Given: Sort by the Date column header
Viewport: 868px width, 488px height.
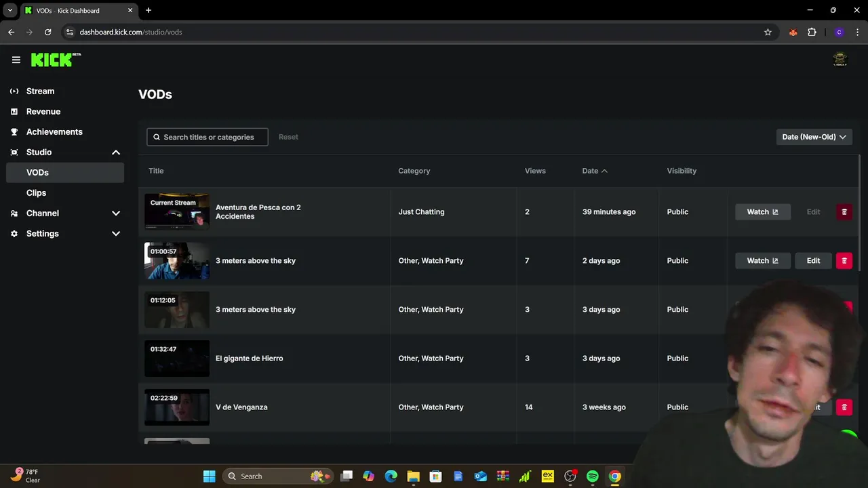Looking at the screenshot, I should click(595, 171).
